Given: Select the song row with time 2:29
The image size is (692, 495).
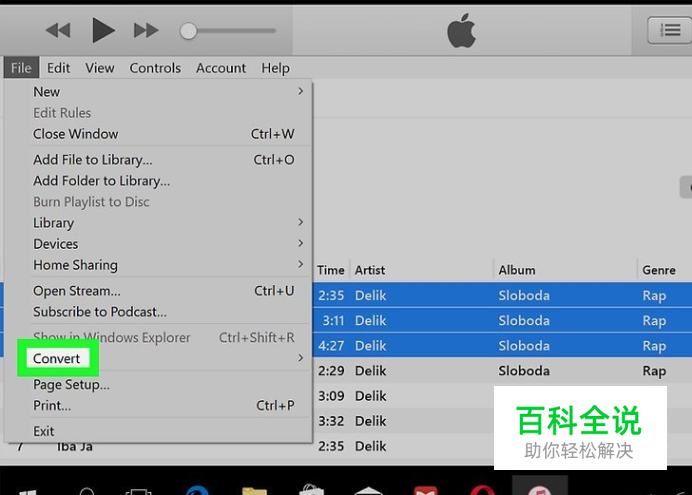Looking at the screenshot, I should [x=502, y=371].
